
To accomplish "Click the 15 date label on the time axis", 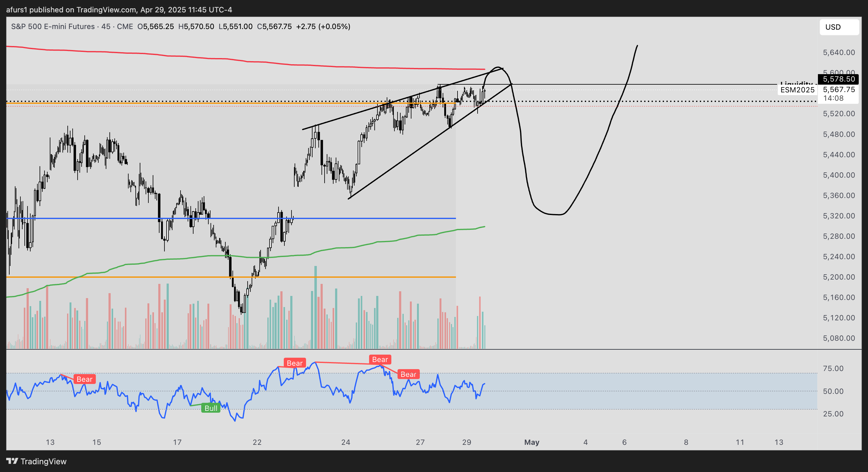I will (x=97, y=442).
